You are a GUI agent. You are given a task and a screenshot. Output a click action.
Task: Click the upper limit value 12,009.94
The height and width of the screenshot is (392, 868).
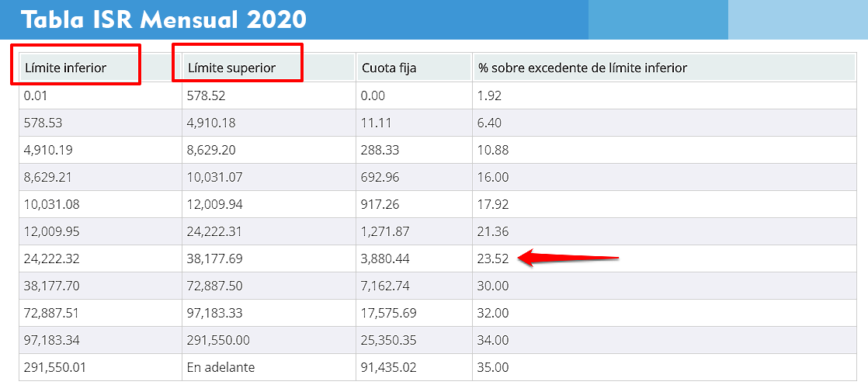pos(214,204)
